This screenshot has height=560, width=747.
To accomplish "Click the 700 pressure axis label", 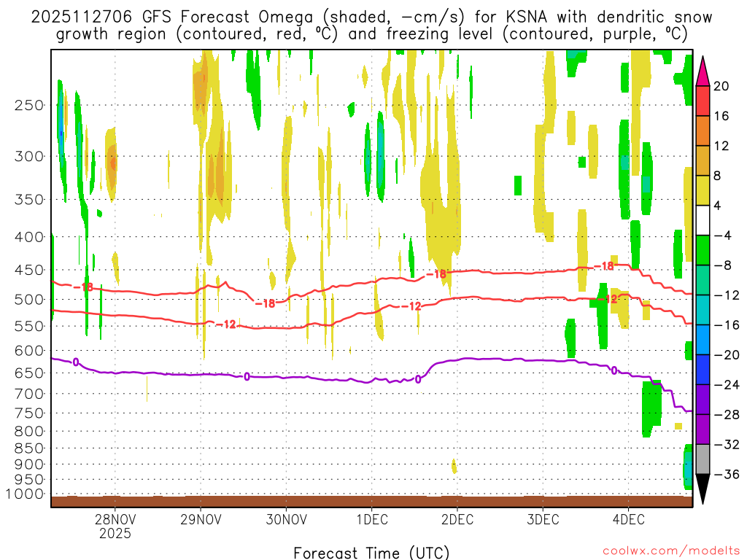I will [x=29, y=394].
